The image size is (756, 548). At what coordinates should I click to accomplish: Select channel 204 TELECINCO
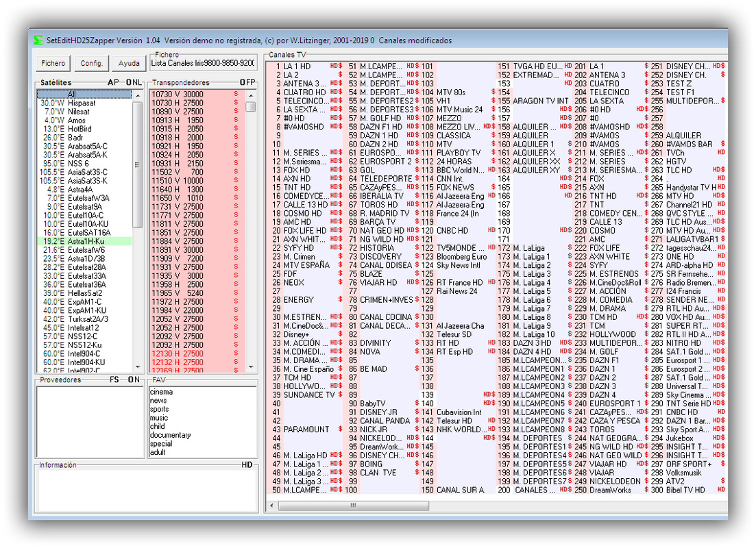click(x=611, y=92)
